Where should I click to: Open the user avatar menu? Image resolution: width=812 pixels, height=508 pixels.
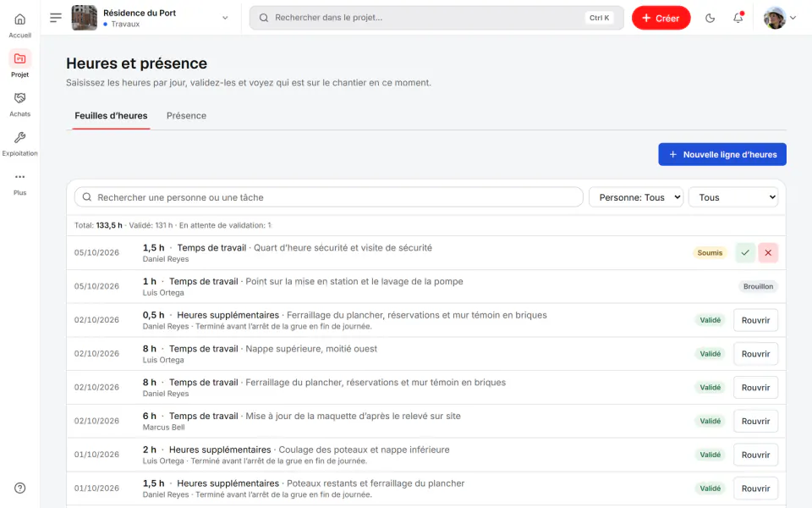click(779, 18)
